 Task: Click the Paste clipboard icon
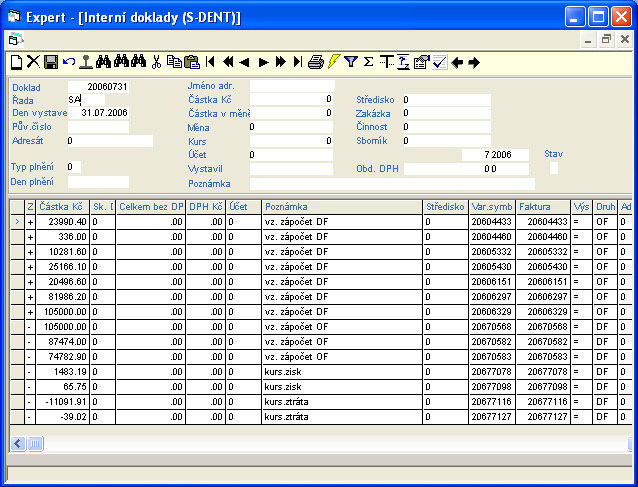191,62
